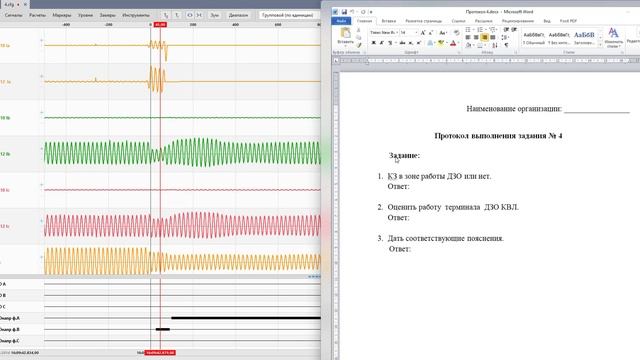Switch to the Ссылки tab in Word
This screenshot has height=360, width=640.
click(458, 21)
